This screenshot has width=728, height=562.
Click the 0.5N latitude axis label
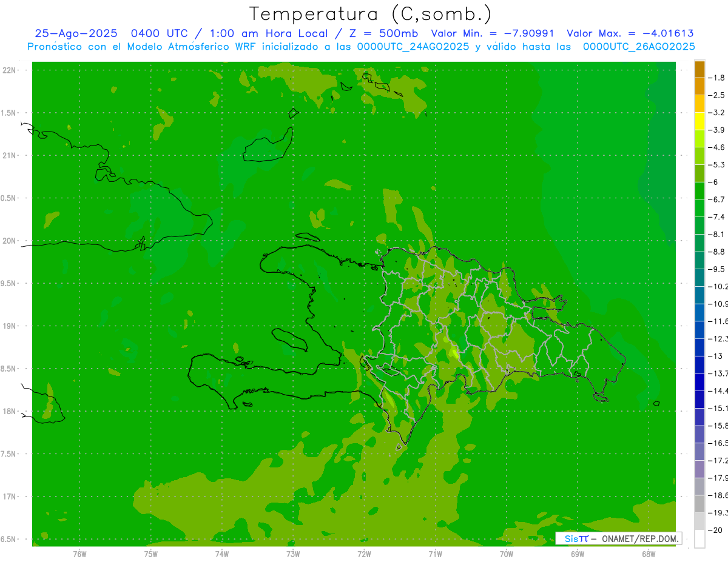point(8,198)
